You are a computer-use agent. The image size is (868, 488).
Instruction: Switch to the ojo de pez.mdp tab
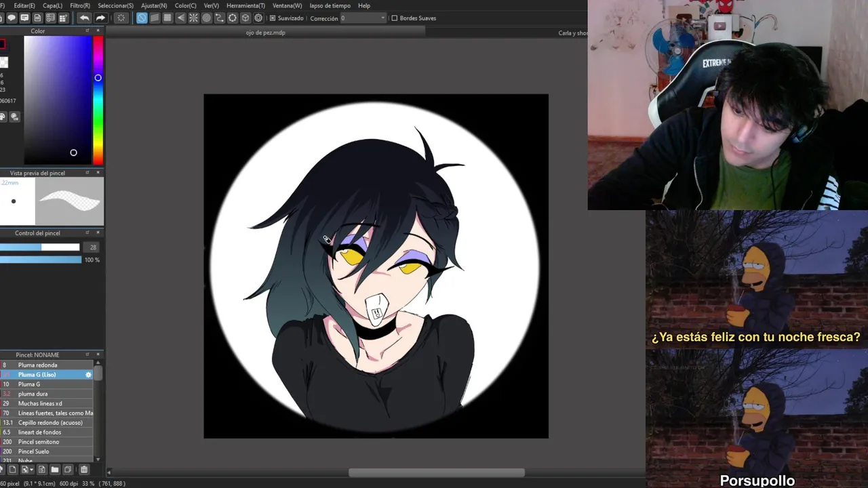[x=265, y=33]
